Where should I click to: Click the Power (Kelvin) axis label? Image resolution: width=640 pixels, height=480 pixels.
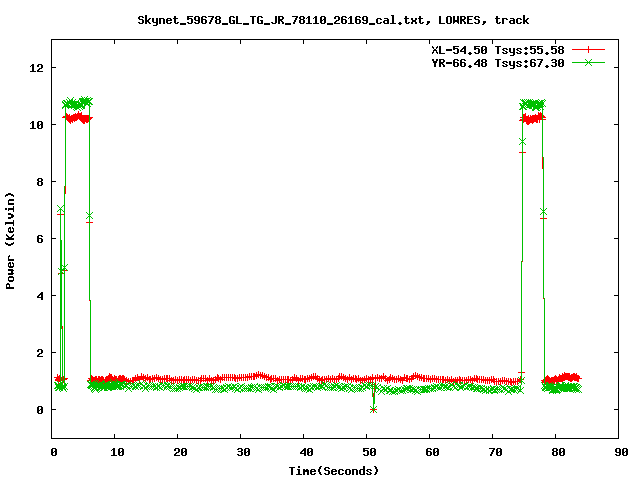[x=10, y=241]
